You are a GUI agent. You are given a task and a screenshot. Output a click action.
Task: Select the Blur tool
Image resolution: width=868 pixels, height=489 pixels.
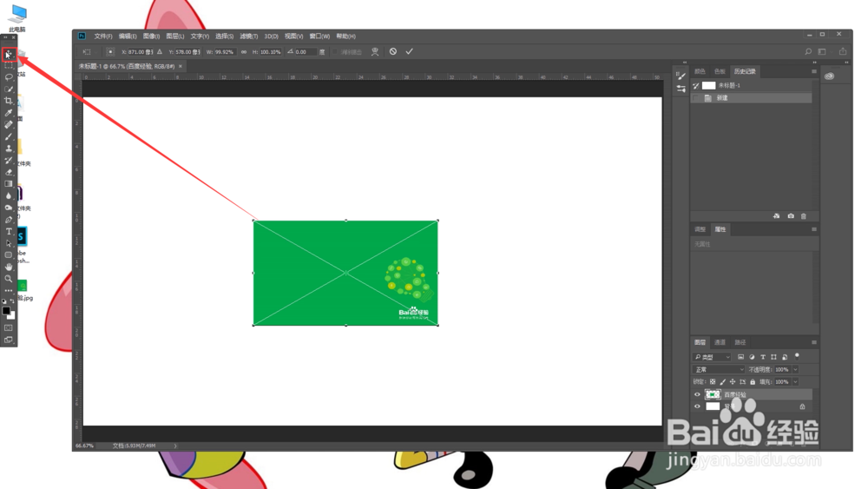pyautogui.click(x=9, y=195)
